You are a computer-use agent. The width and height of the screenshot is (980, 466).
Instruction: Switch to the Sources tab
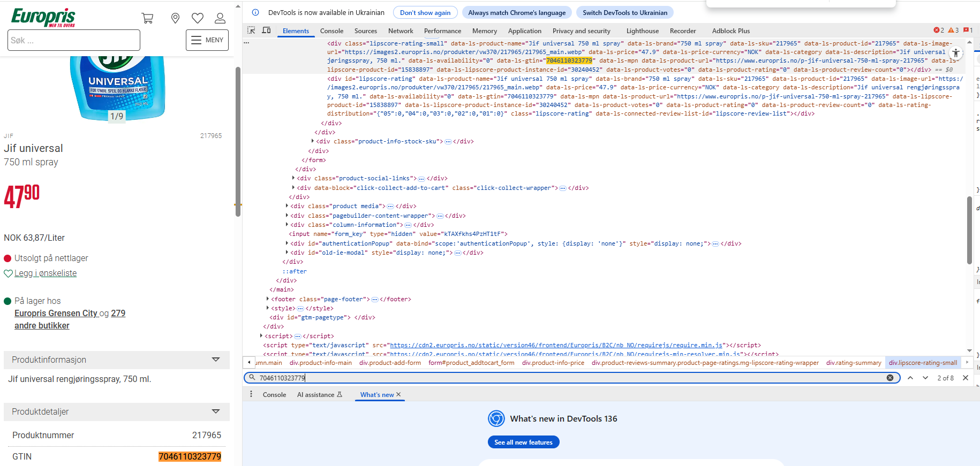tap(366, 31)
